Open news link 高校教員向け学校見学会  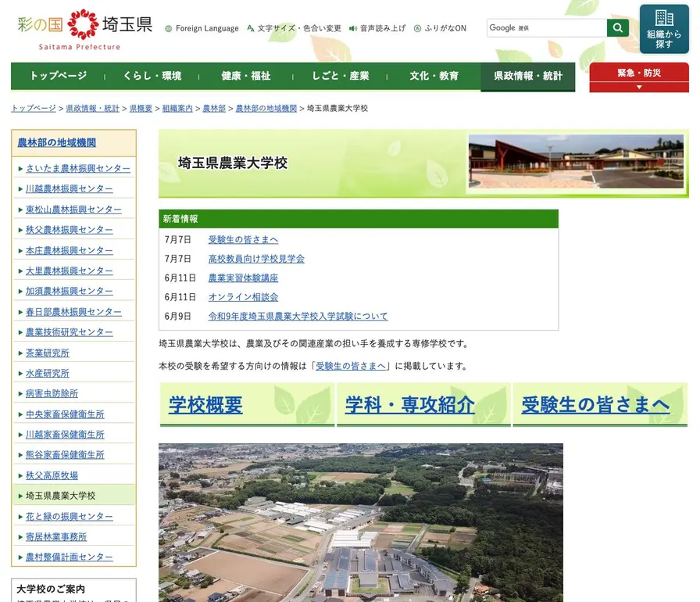(x=256, y=259)
